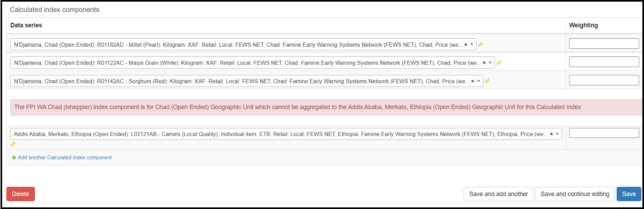Viewport: 644px width, 209px height.
Task: Click pencil edit icon for Millet (Pearl) series
Action: (481, 45)
